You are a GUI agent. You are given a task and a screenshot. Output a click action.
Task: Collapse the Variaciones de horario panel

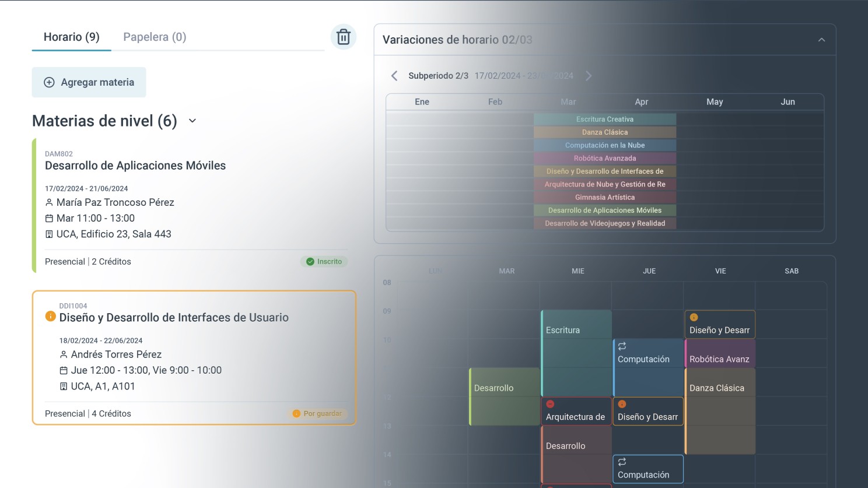tap(821, 39)
